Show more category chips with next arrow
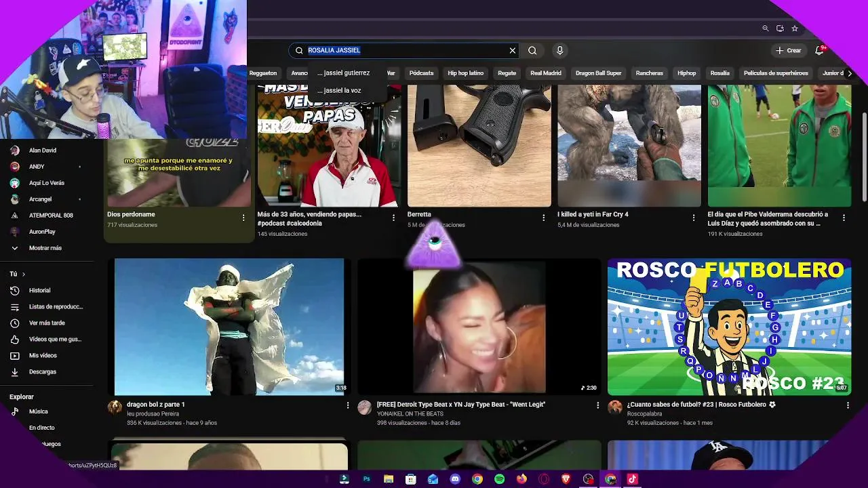Image resolution: width=868 pixels, height=488 pixels. click(850, 73)
